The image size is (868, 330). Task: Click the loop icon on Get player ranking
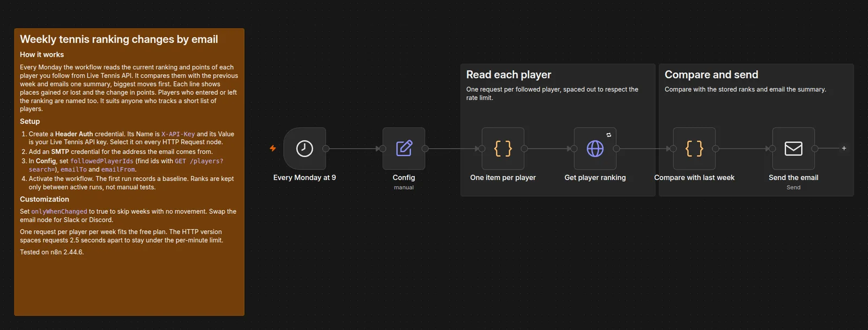(x=609, y=135)
